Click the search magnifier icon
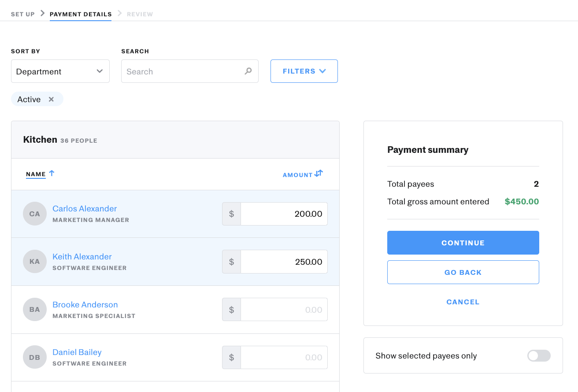 (x=248, y=71)
